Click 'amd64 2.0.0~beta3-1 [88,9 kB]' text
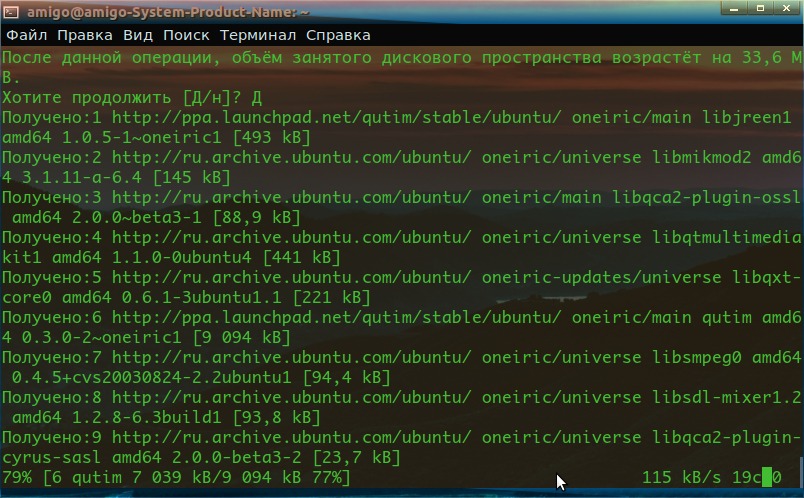The image size is (804, 498). (x=156, y=217)
